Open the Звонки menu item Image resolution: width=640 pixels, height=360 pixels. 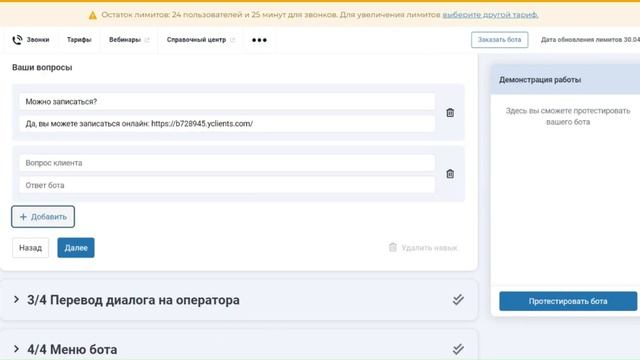coord(31,40)
